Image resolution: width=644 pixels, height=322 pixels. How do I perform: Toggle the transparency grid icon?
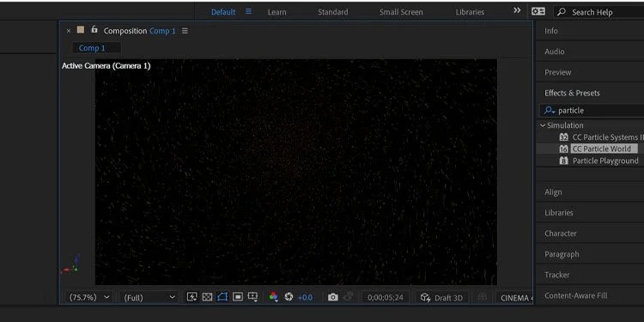point(207,297)
